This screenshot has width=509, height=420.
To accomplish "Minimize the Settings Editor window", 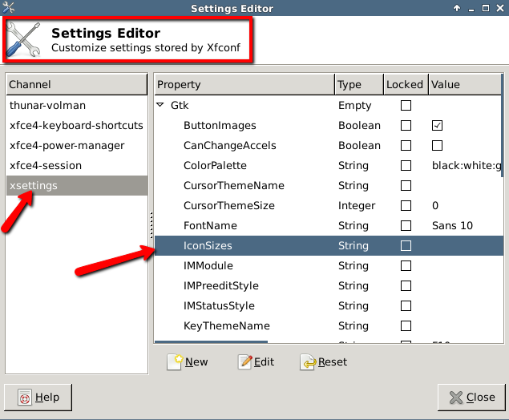I will 471,9.
